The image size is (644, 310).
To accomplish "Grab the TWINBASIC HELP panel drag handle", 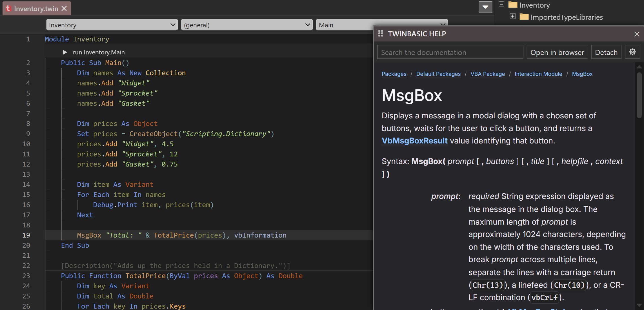I will point(381,34).
